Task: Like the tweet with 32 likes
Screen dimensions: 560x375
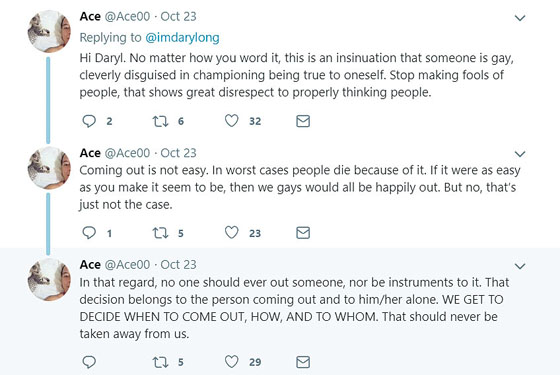Action: coord(231,121)
